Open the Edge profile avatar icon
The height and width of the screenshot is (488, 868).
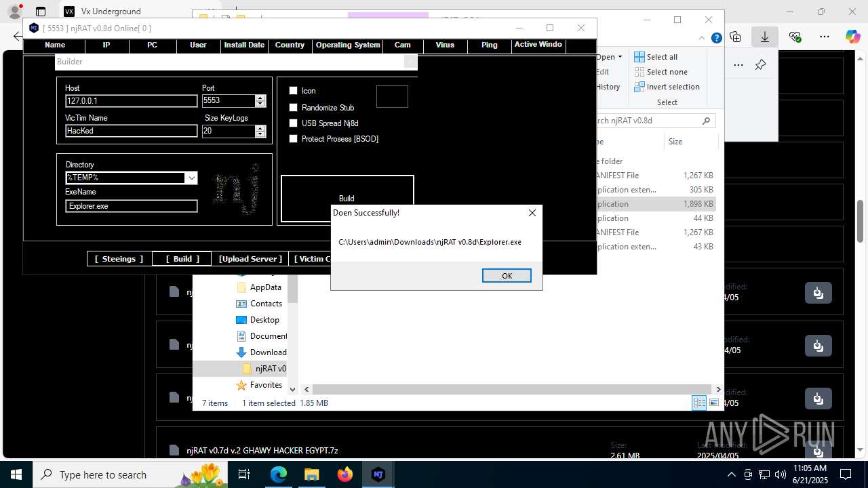14,12
